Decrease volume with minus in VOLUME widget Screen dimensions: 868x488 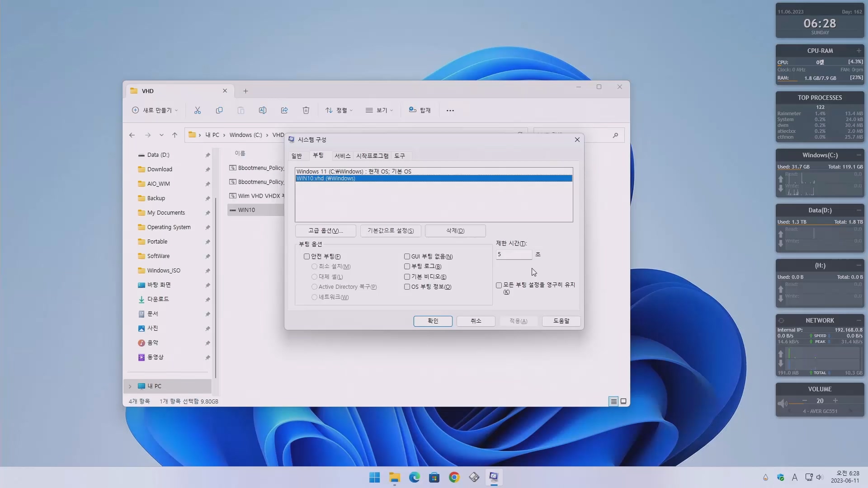(805, 400)
